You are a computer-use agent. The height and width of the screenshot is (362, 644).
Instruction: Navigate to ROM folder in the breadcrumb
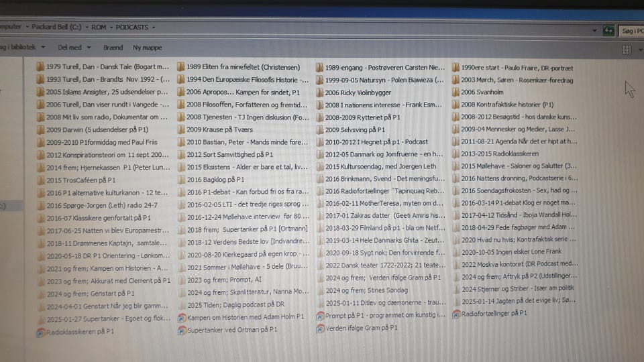(99, 27)
